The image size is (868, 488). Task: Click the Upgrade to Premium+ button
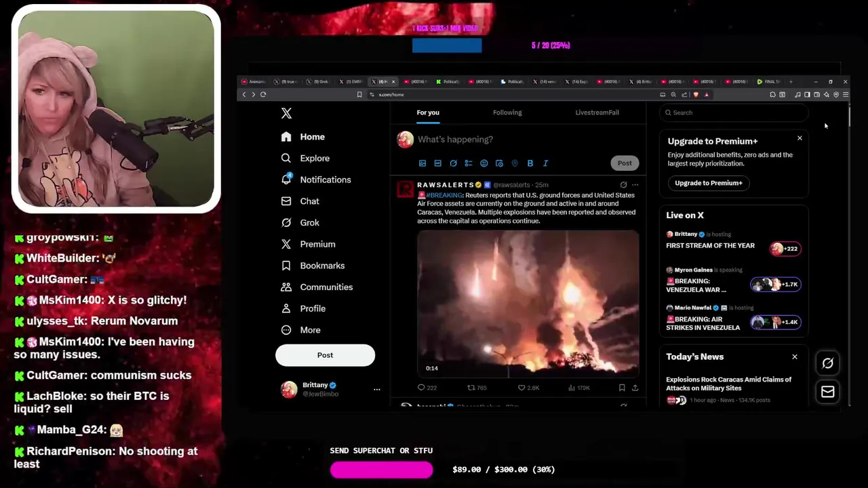click(708, 183)
